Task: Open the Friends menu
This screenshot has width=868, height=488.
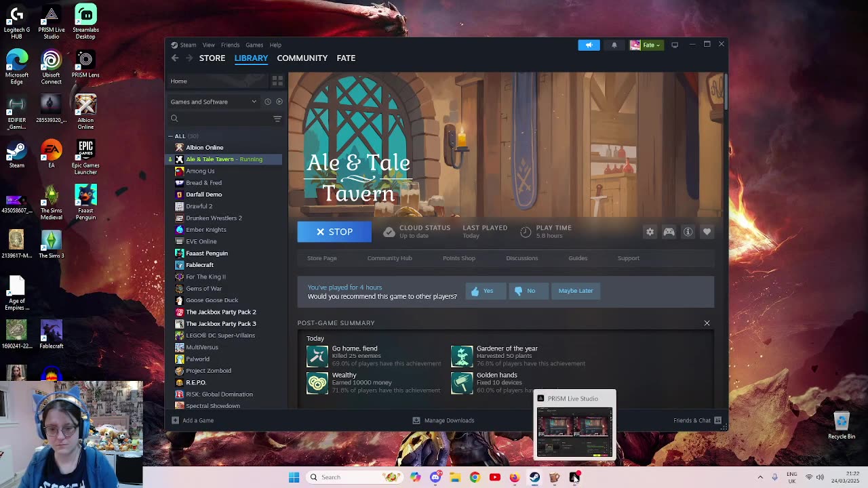Action: (x=230, y=45)
